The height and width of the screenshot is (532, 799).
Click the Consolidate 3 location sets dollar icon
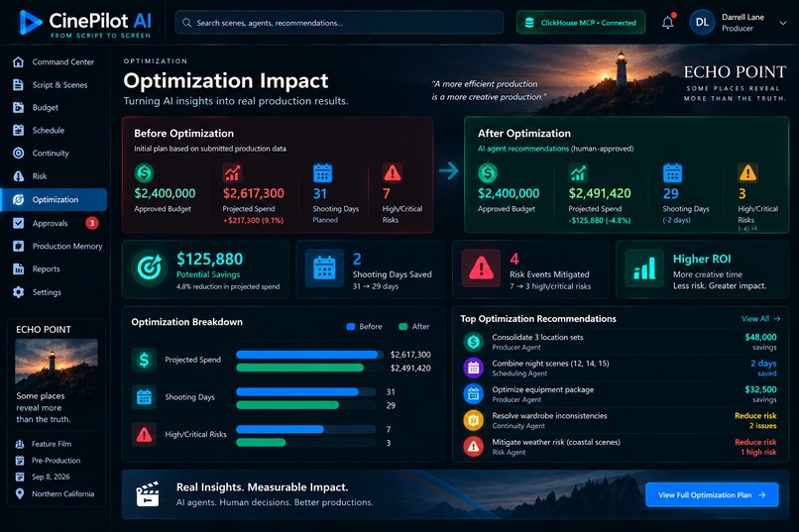(474, 342)
